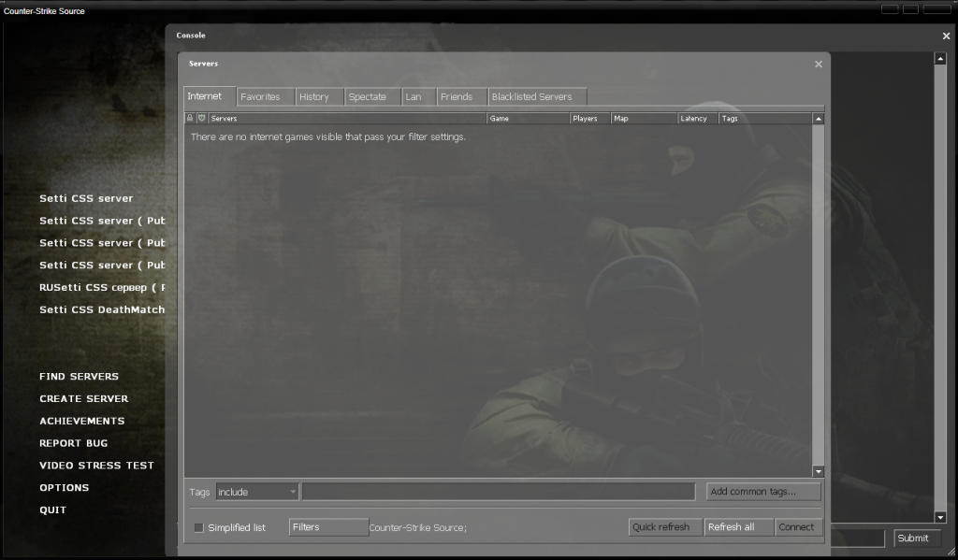
Task: Select RUSetti CSS сервер menu entry
Action: point(102,288)
